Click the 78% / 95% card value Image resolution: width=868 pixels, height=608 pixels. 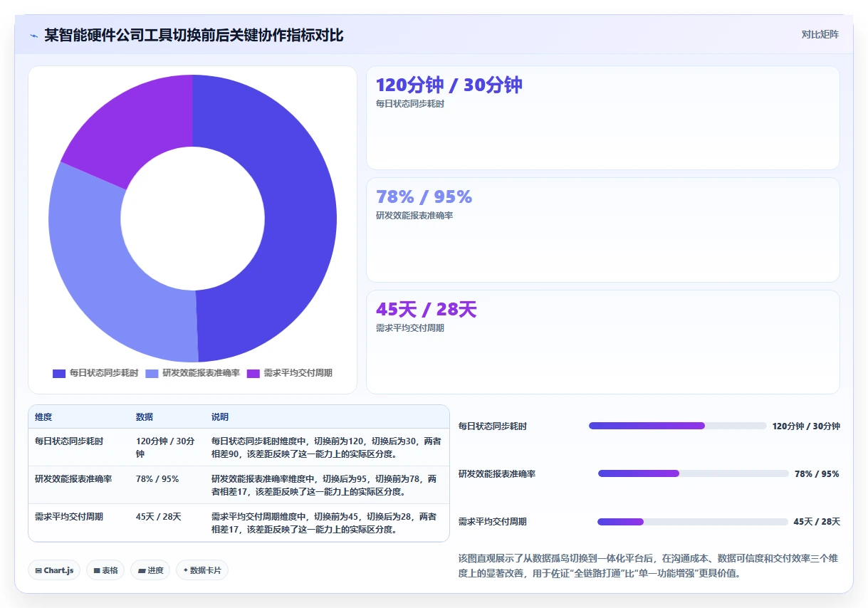click(424, 196)
